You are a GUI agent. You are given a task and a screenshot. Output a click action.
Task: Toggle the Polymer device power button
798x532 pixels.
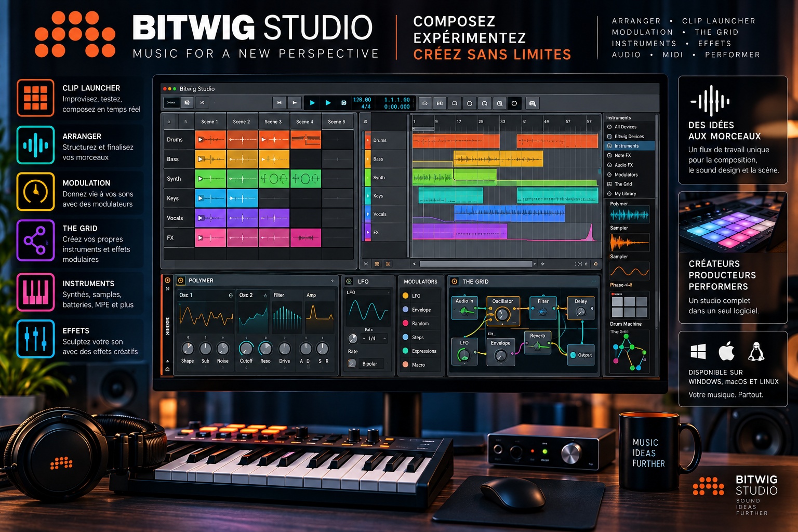[x=181, y=281]
